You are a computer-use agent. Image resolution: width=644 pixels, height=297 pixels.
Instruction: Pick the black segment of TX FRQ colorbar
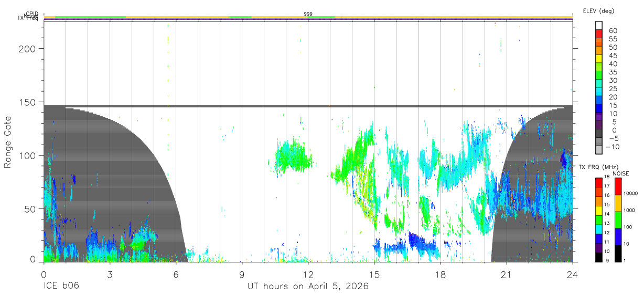pos(599,257)
